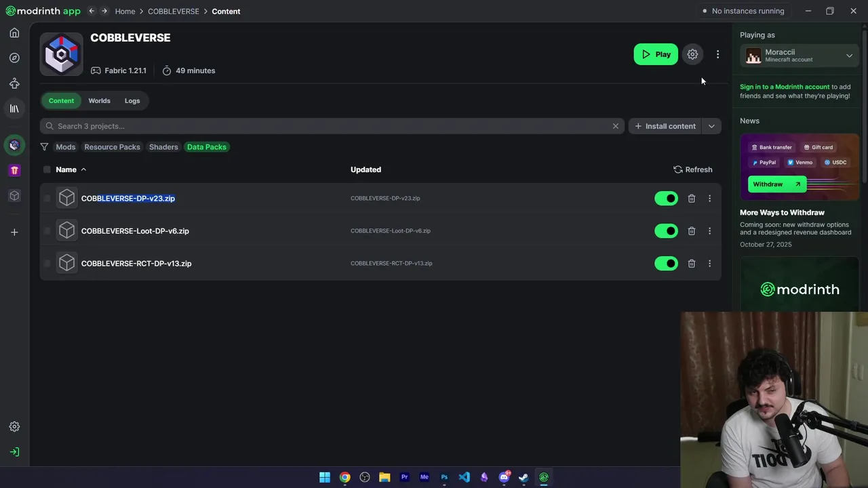Select the gray cube instance in sidebar
This screenshot has height=488, width=868.
[x=14, y=196]
